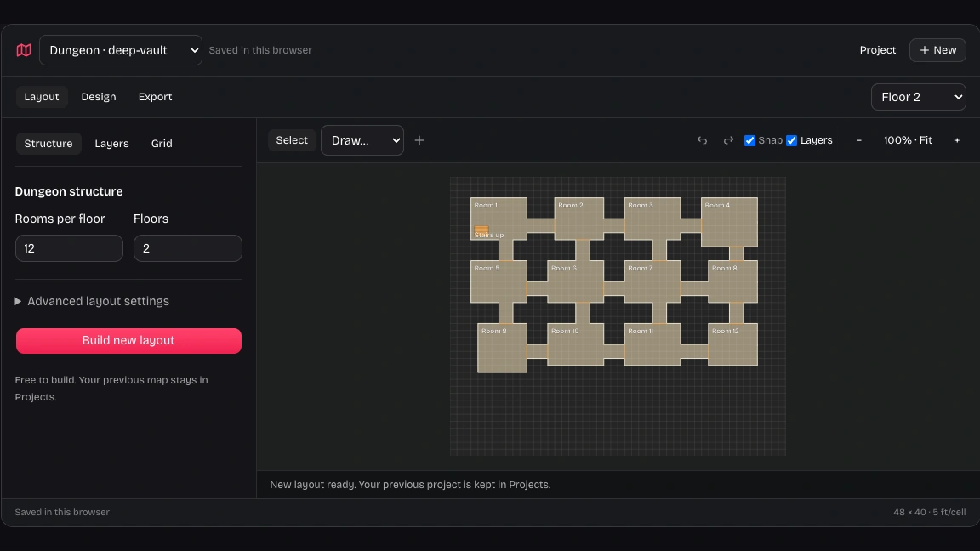The height and width of the screenshot is (551, 980).
Task: Toggle the Layers visibility checkbox
Action: 792,140
